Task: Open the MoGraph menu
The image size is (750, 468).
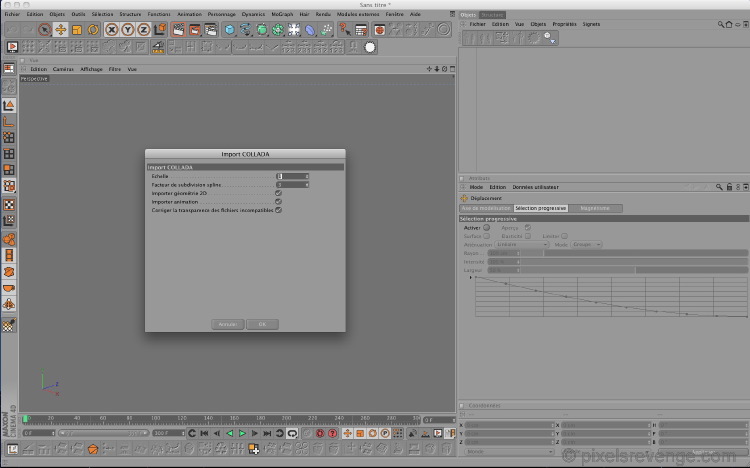Action: (x=282, y=14)
